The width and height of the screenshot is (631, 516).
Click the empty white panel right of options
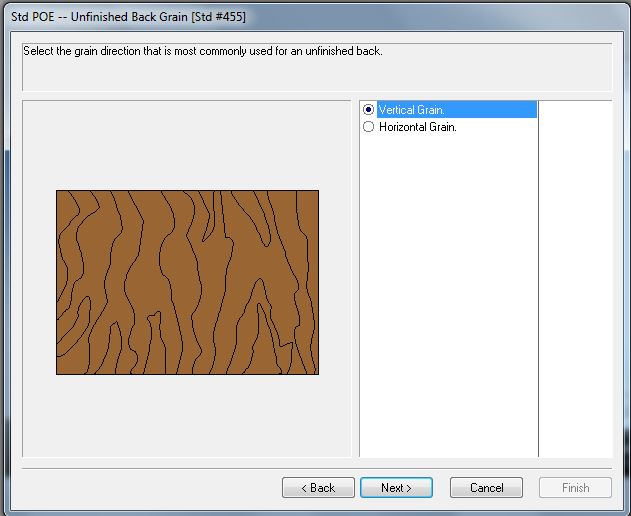575,280
